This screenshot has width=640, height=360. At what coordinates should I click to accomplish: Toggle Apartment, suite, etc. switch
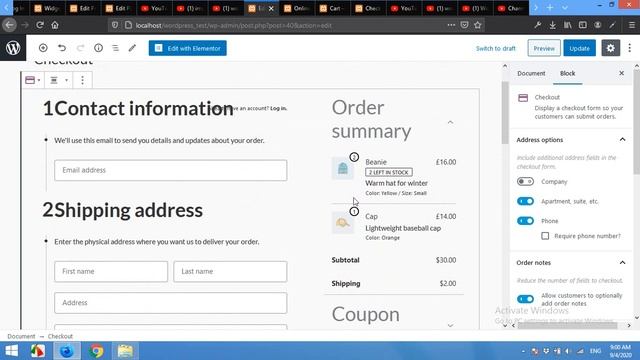click(525, 201)
